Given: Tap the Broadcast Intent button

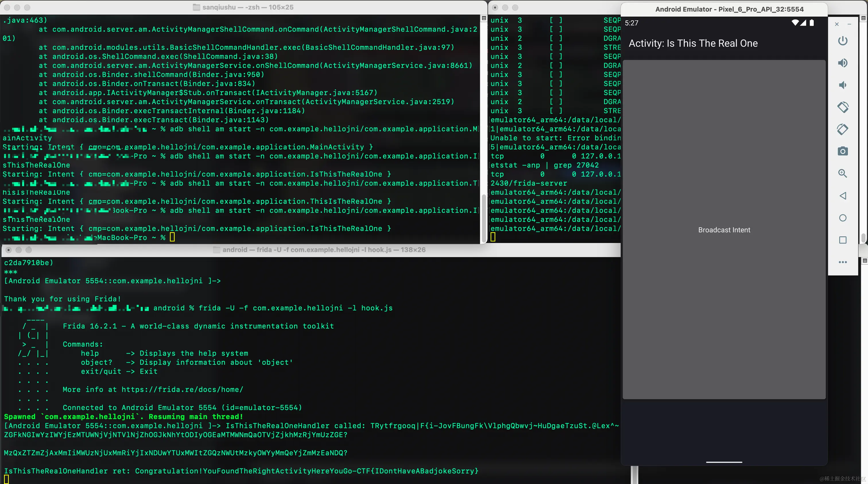Looking at the screenshot, I should (724, 230).
